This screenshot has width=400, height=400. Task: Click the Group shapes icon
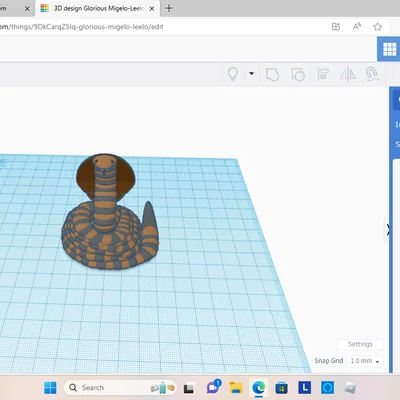tap(272, 74)
